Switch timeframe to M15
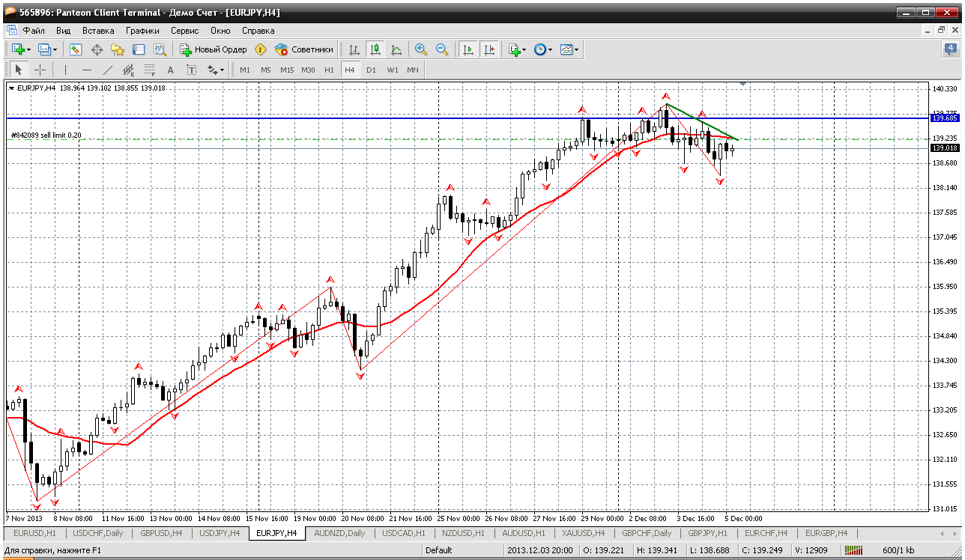965x560 pixels. click(287, 70)
